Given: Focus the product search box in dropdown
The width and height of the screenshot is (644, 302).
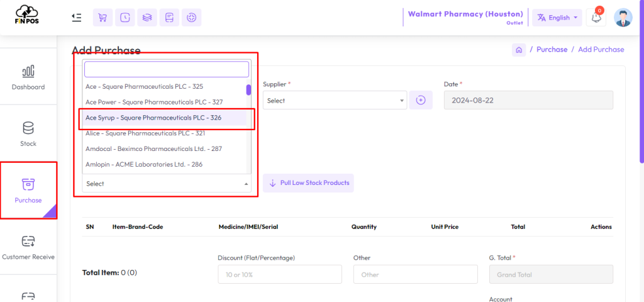Looking at the screenshot, I should (x=167, y=69).
